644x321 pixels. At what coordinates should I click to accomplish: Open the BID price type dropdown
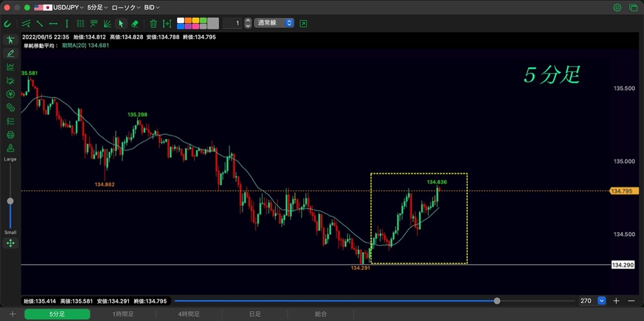click(152, 8)
